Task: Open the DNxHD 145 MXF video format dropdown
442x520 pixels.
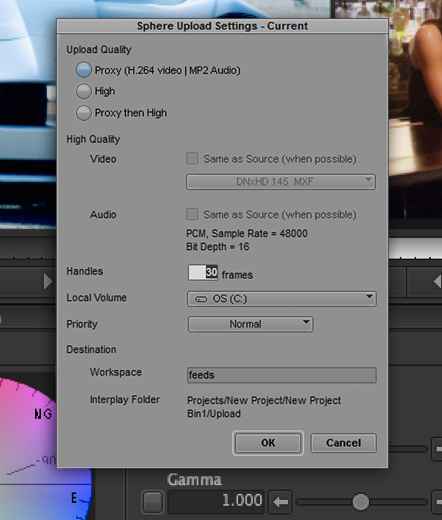Action: click(x=281, y=182)
